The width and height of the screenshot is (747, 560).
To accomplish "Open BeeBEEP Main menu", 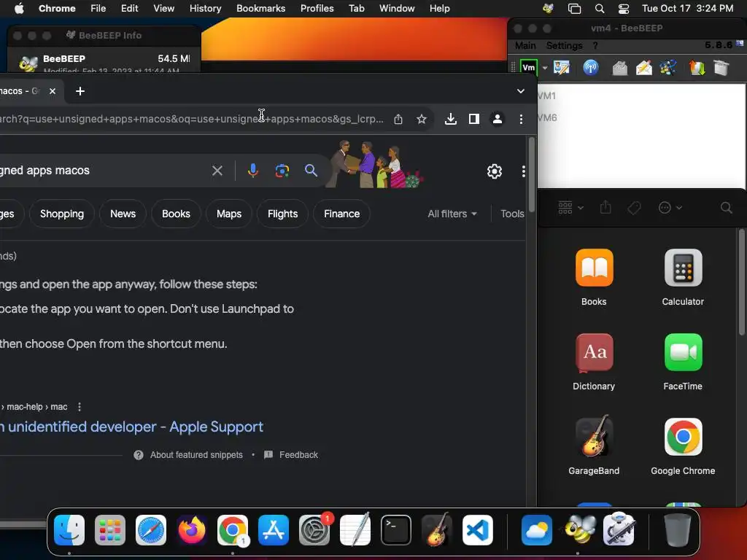I will pos(525,46).
